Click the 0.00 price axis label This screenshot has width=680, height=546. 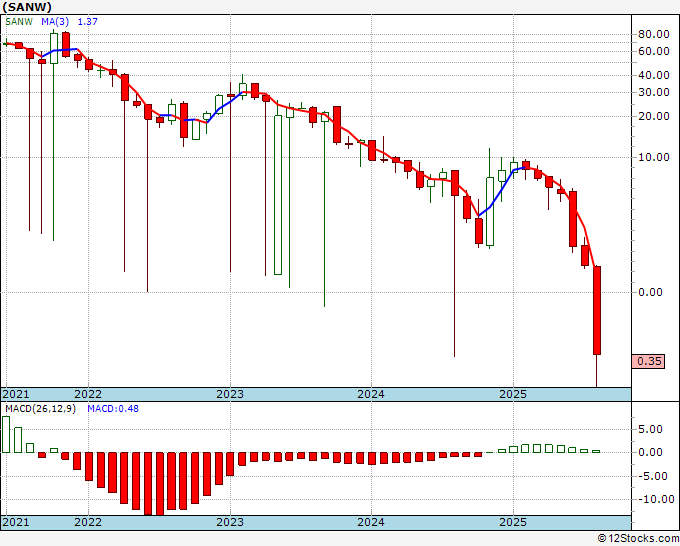click(650, 292)
